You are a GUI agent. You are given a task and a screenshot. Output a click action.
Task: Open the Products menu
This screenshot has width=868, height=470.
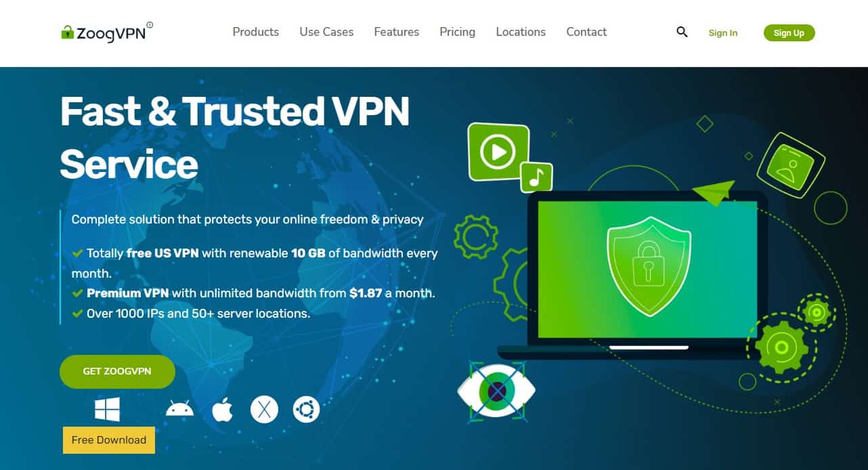pyautogui.click(x=255, y=32)
